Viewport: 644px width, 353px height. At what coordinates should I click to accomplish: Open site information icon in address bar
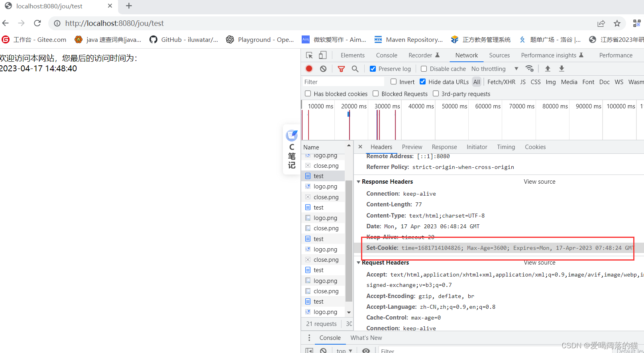[x=57, y=24]
